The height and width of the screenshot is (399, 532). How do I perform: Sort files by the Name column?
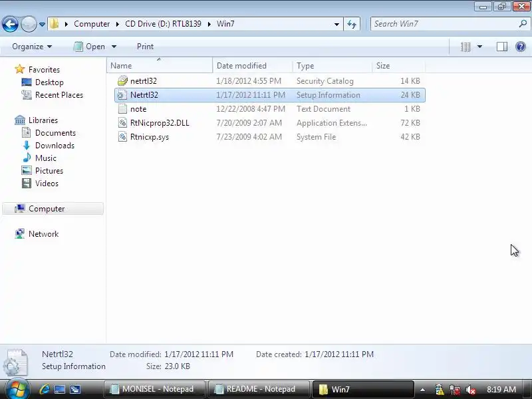pos(160,65)
